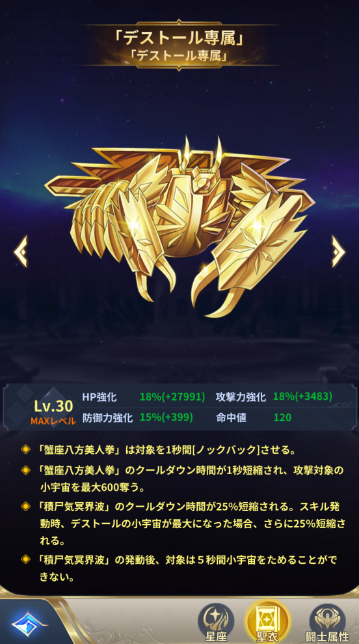The image size is (359, 644).
Task: Select the 攻撃力強化 18%(+3483) stat
Action: pyautogui.click(x=274, y=397)
